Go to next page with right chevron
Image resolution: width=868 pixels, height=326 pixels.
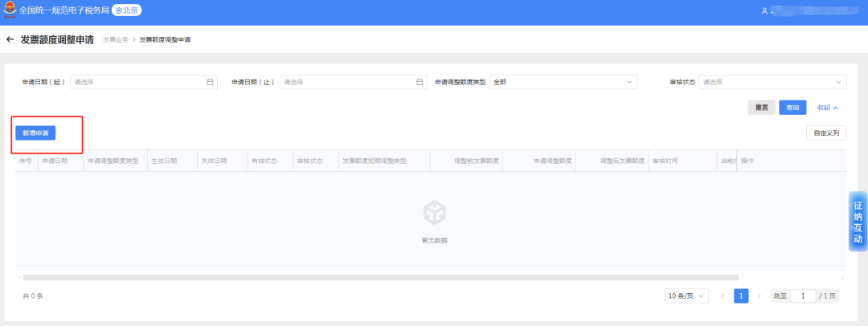tap(759, 296)
